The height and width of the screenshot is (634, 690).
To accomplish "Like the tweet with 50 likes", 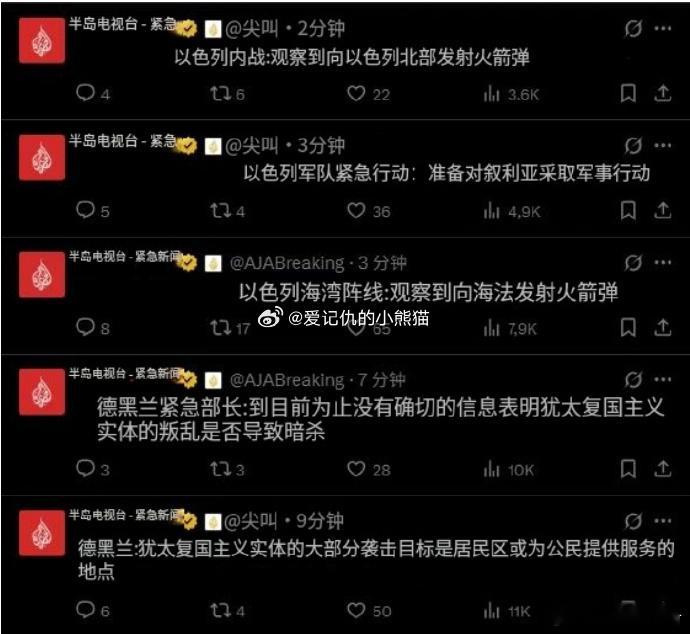I will click(x=356, y=610).
